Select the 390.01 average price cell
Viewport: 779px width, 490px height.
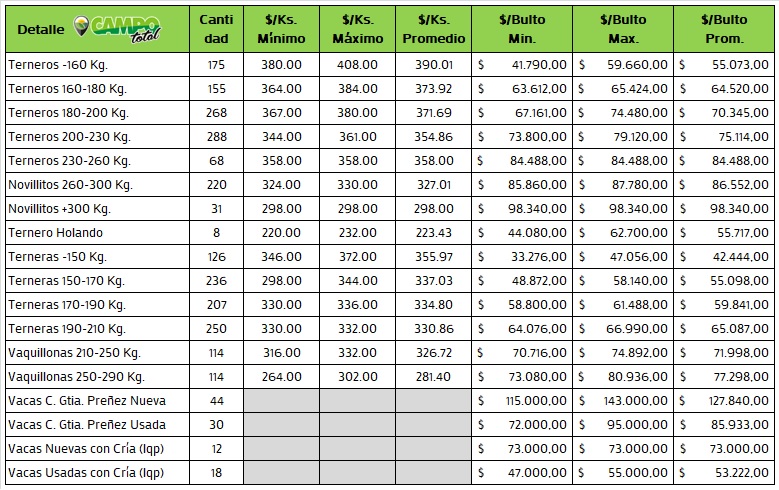click(x=433, y=65)
